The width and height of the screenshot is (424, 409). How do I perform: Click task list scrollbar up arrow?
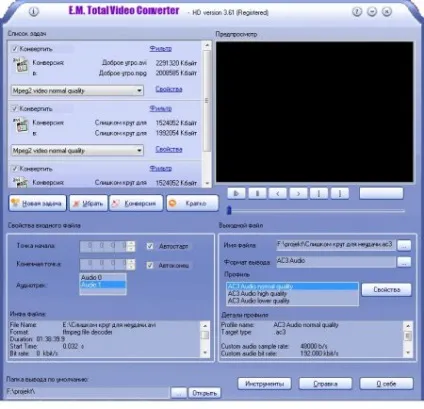(207, 45)
